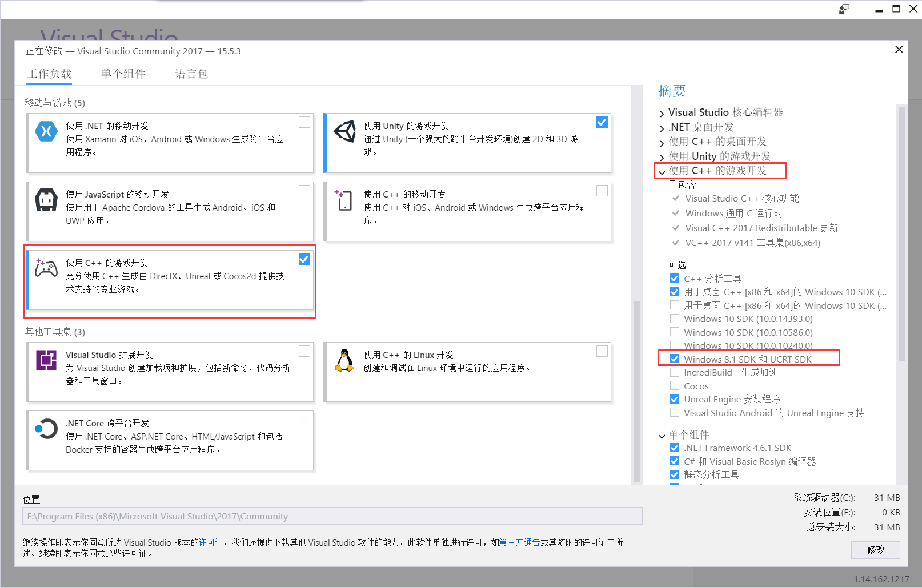
Task: Maximize the Visual Studio Installer window
Action: pyautogui.click(x=896, y=9)
